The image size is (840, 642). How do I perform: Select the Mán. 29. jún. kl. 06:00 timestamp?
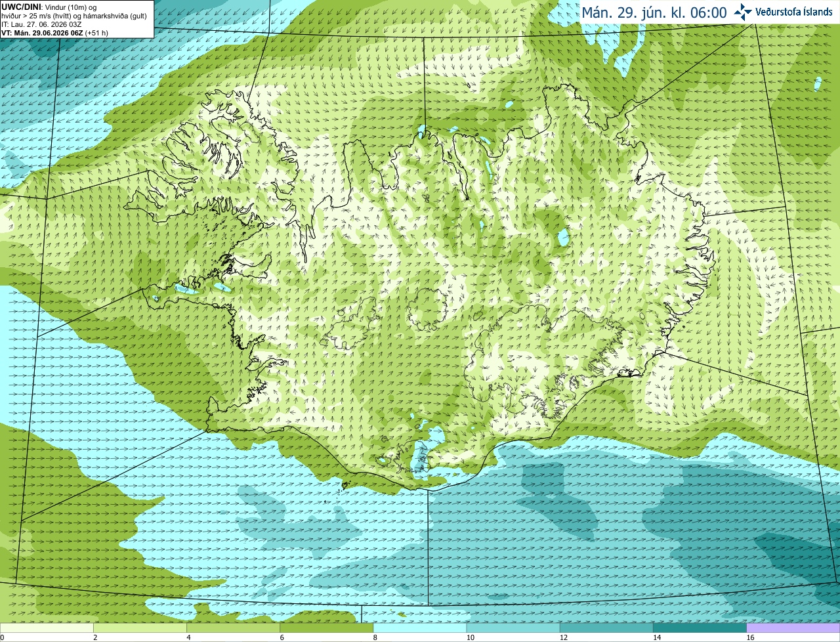pos(654,12)
